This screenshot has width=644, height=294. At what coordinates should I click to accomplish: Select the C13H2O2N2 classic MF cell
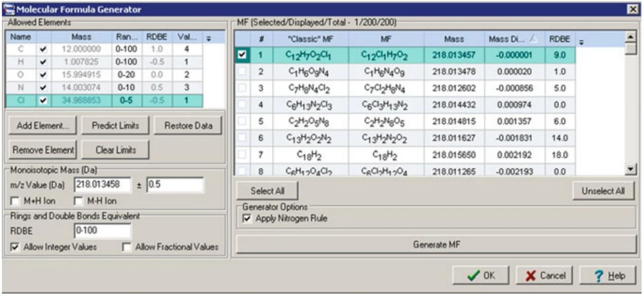tap(311, 138)
